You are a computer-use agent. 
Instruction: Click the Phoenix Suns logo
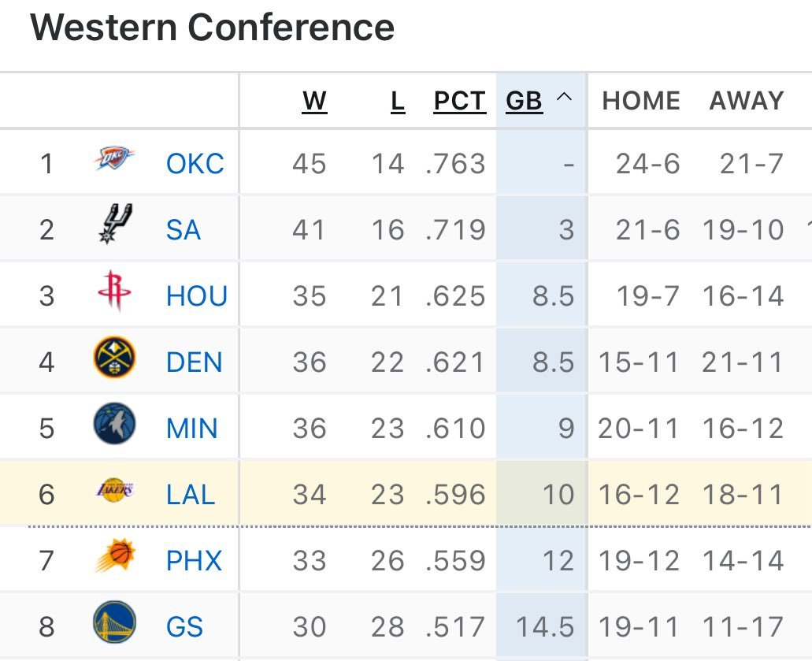(x=114, y=558)
